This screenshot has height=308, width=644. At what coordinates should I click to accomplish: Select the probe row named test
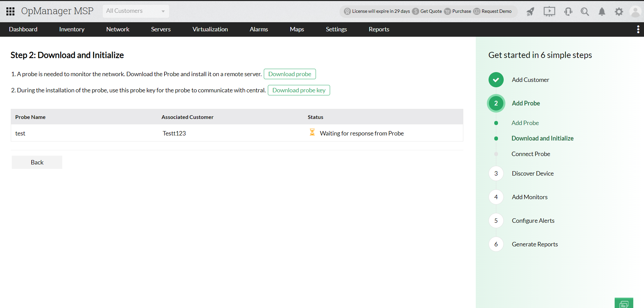[x=20, y=133]
